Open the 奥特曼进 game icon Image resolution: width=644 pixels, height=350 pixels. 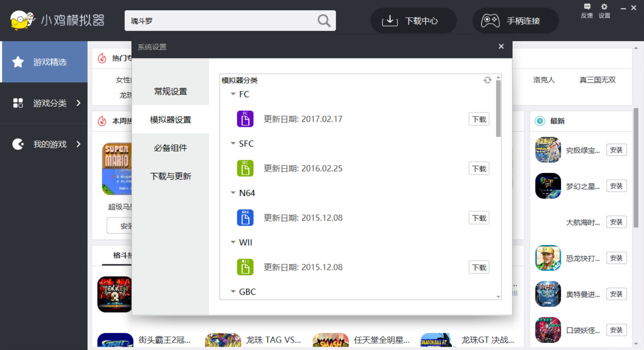[x=548, y=294]
